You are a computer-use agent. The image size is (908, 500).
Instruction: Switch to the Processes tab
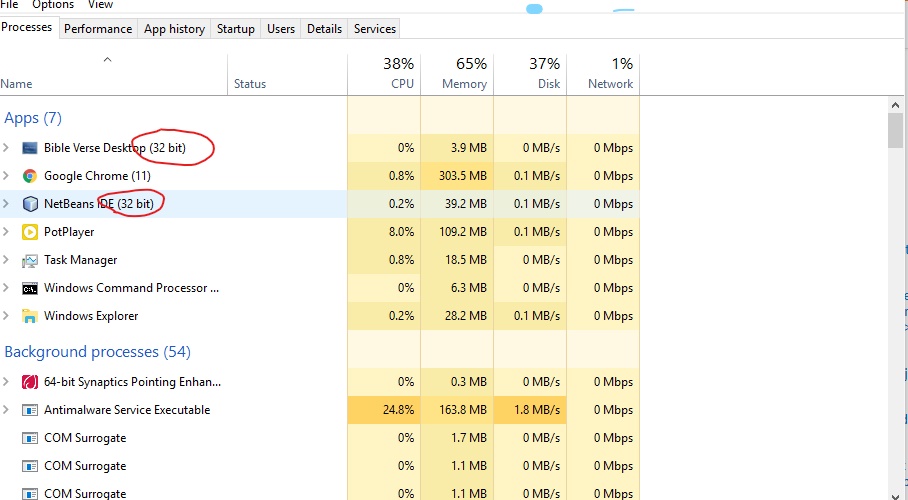pyautogui.click(x=27, y=27)
